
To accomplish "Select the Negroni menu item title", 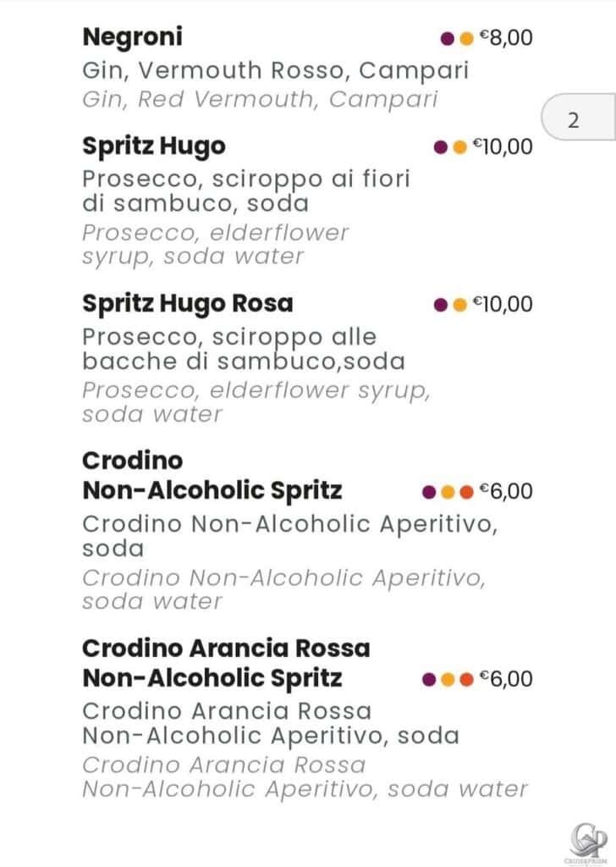I will coord(132,37).
